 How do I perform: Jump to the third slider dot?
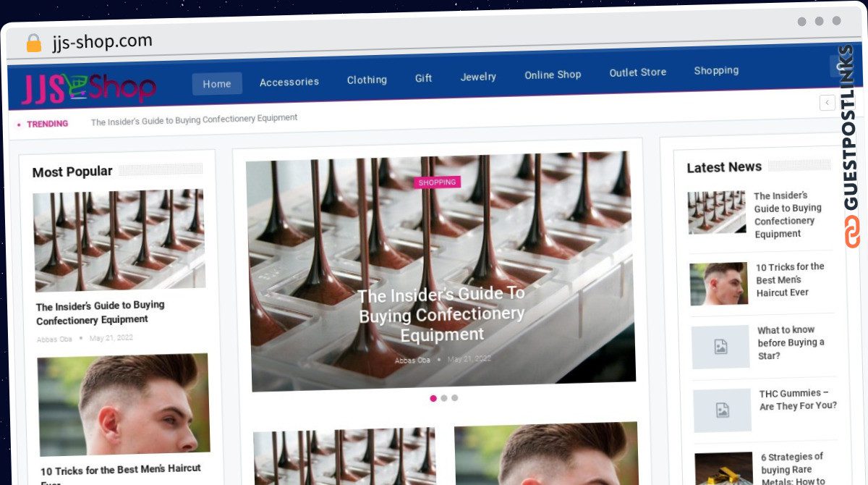coord(454,398)
